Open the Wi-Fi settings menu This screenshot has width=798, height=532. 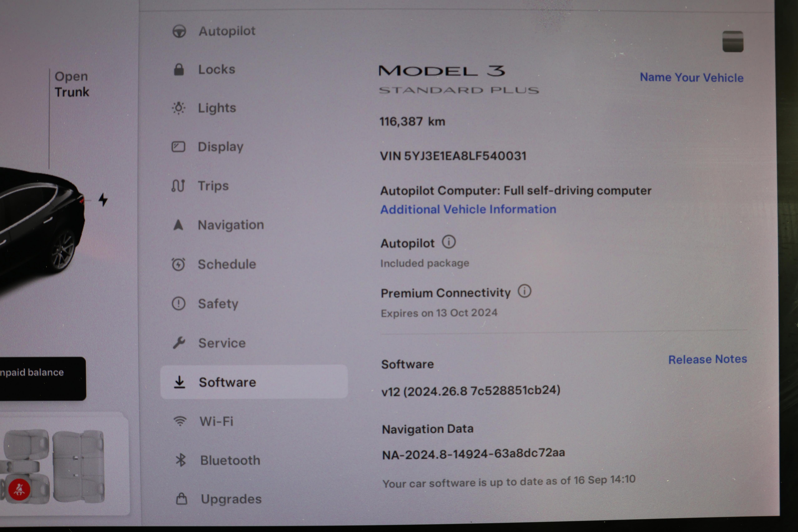coord(216,421)
